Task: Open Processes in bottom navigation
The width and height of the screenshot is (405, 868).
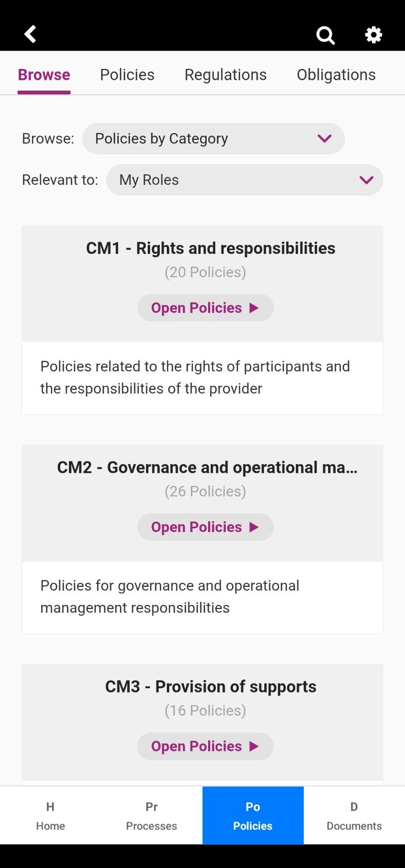Action: [151, 815]
